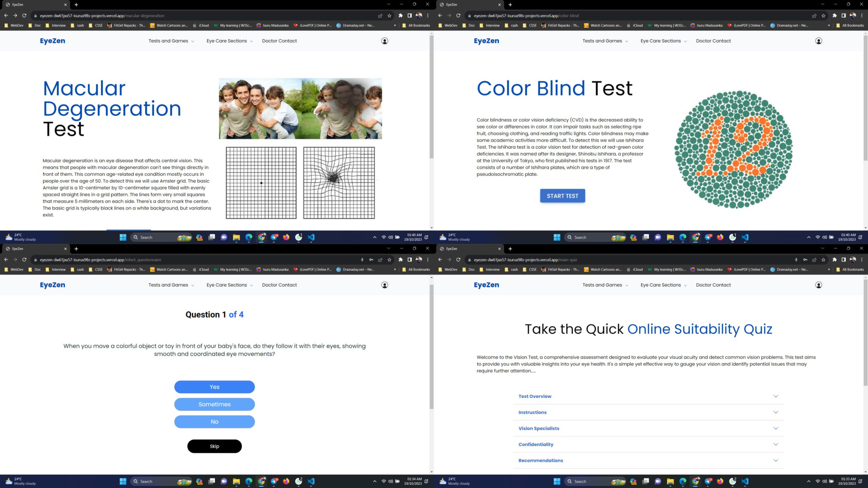Click the share icon on the macular-degeneration address bar

(x=380, y=16)
